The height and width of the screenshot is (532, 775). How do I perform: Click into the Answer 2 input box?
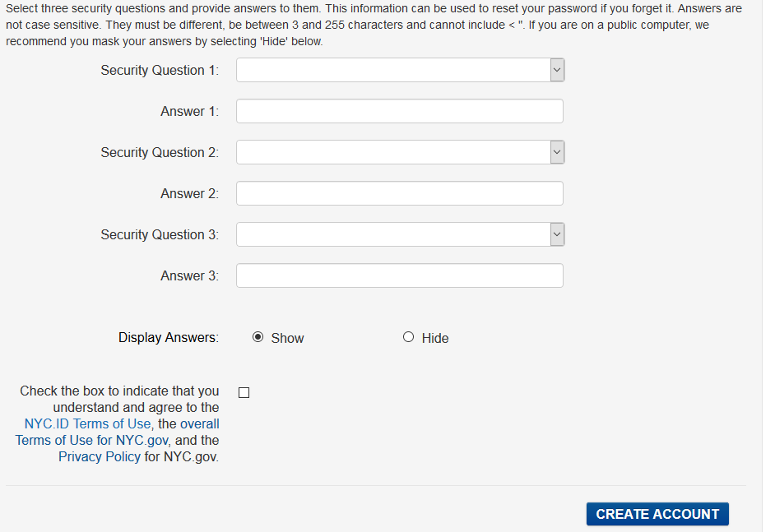(x=399, y=193)
